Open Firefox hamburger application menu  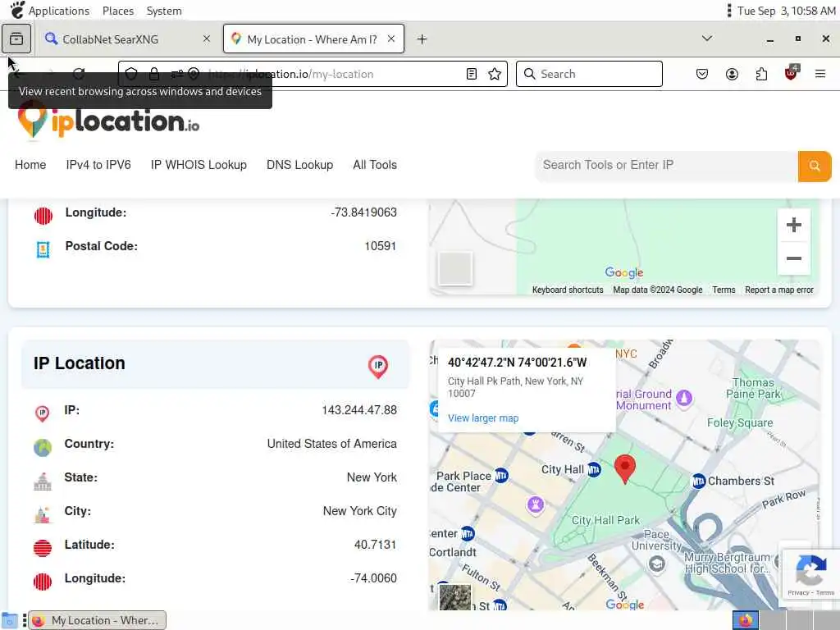(820, 74)
